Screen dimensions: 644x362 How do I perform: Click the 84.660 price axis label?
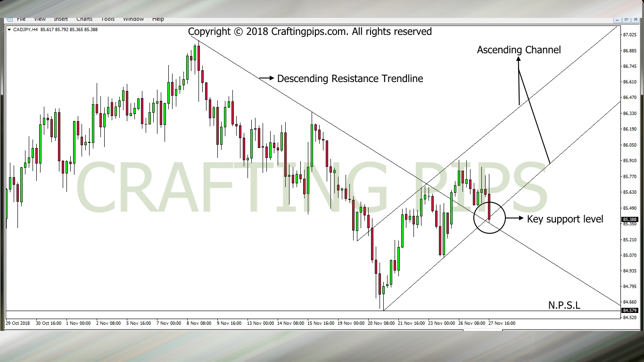point(630,302)
